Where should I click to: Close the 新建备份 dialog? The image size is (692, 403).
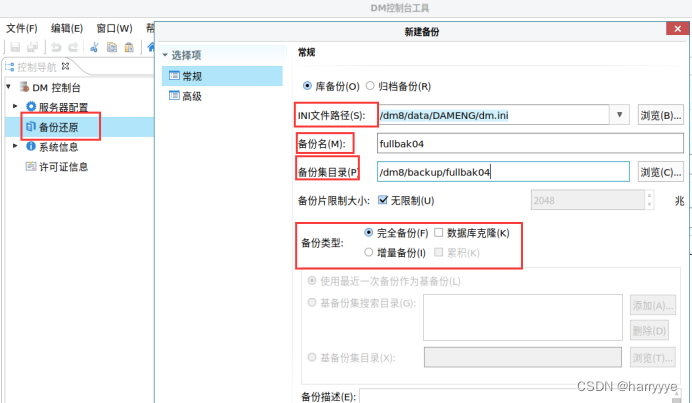pos(677,29)
